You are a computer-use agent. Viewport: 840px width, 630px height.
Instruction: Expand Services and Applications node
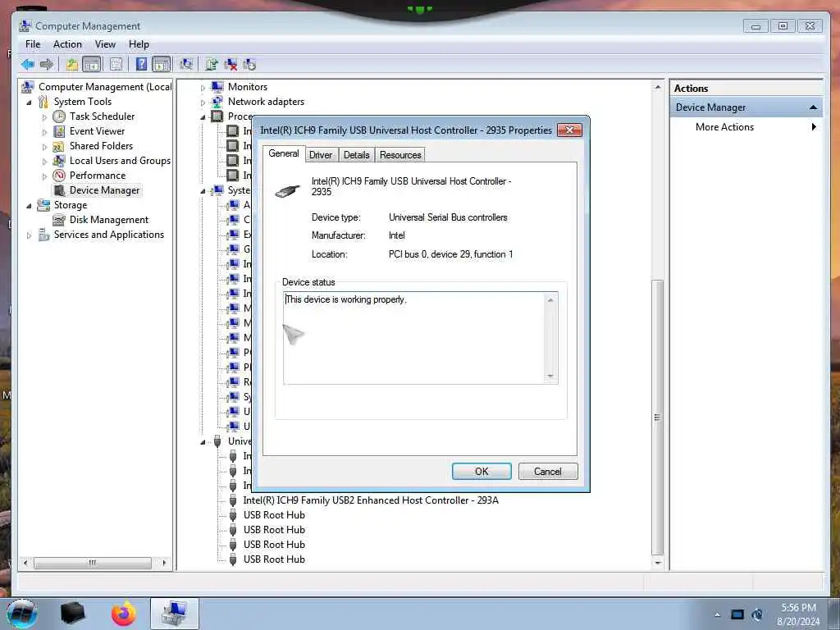(x=29, y=235)
